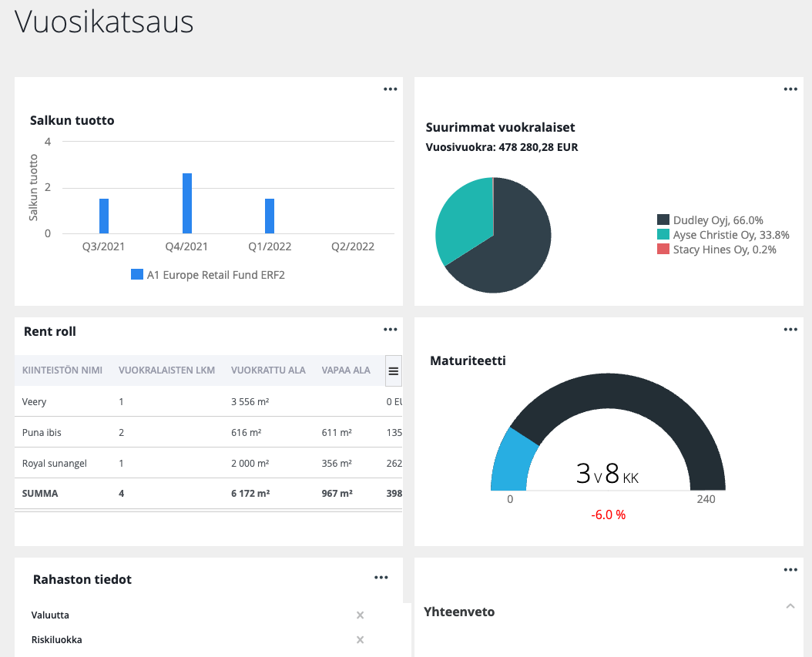
Task: Toggle Ayse Christie Oy legend entry
Action: (723, 234)
